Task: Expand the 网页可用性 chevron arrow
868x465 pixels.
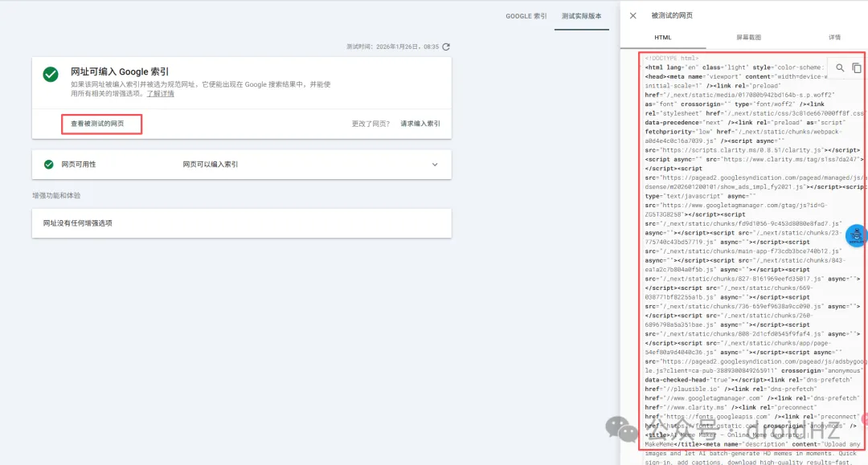Action: (x=435, y=165)
